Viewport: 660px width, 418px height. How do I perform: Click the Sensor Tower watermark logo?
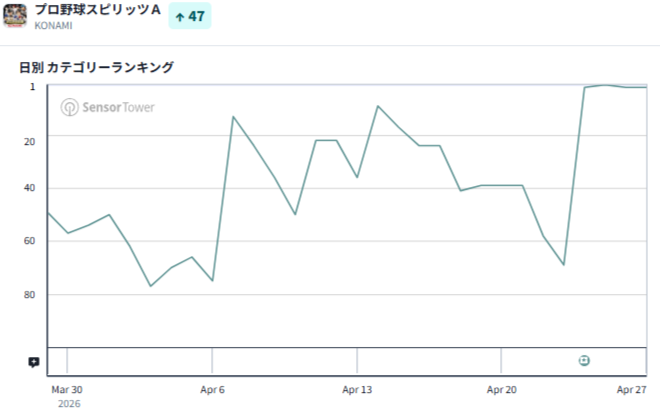(x=69, y=107)
